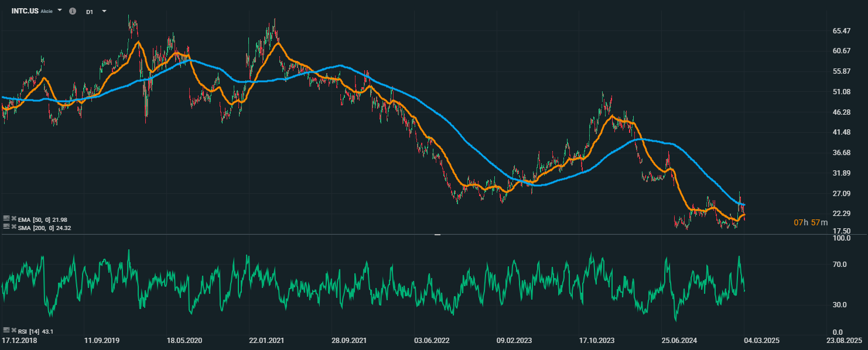The width and height of the screenshot is (868, 350).
Task: Open settings for the EMA 50 indicator
Action: click(x=6, y=218)
